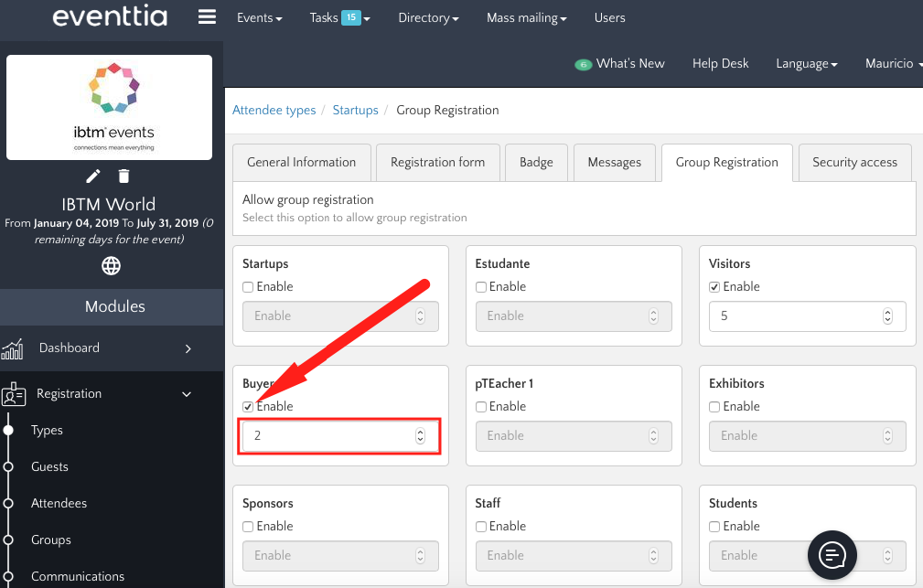Go to Attendee types breadcrumb link

click(274, 111)
